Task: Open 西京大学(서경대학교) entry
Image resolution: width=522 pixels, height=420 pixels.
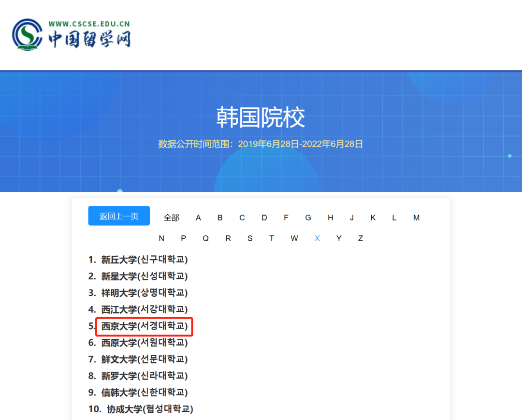Action: click(x=145, y=326)
